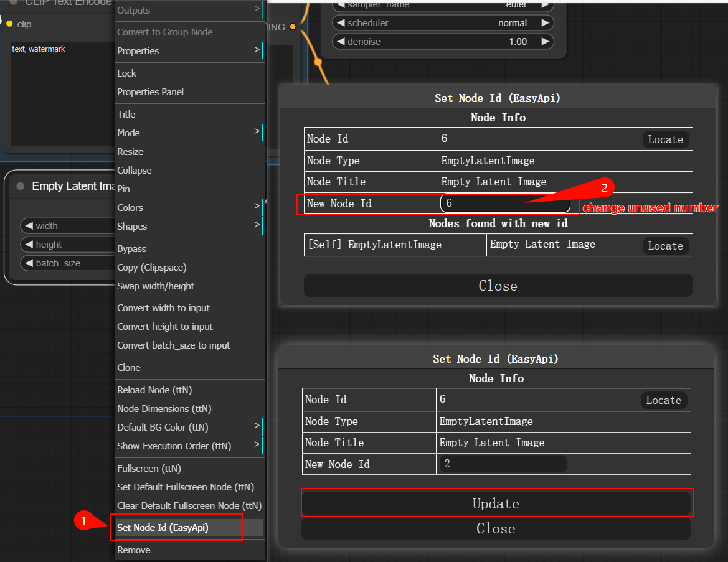Expand the Shapes submenu
The width and height of the screenshot is (728, 562).
(x=189, y=227)
